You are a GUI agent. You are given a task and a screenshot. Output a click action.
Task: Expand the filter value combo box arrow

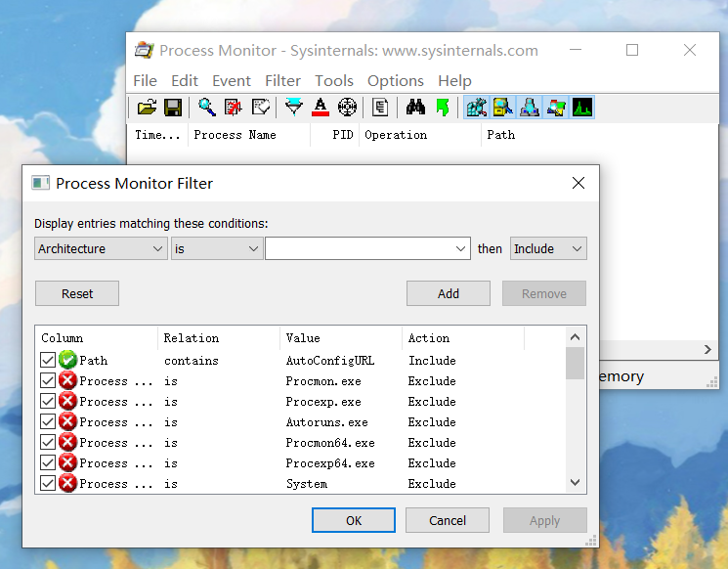pyautogui.click(x=460, y=248)
